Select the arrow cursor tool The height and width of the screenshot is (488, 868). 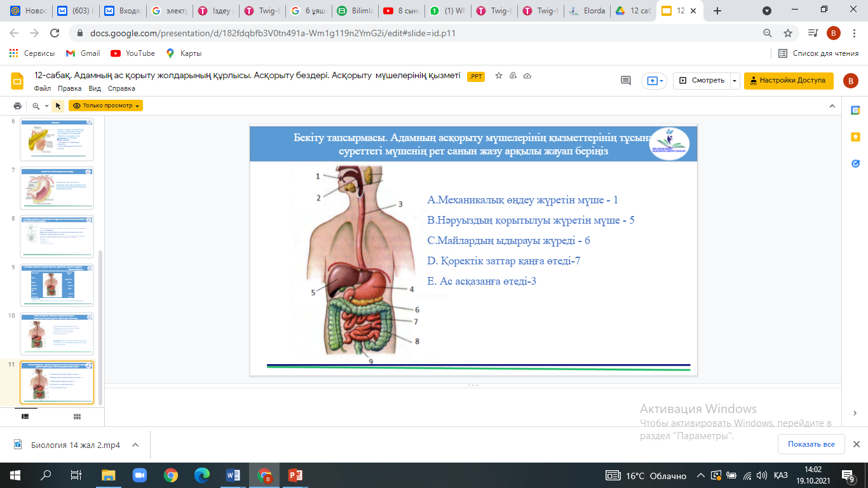coord(58,106)
